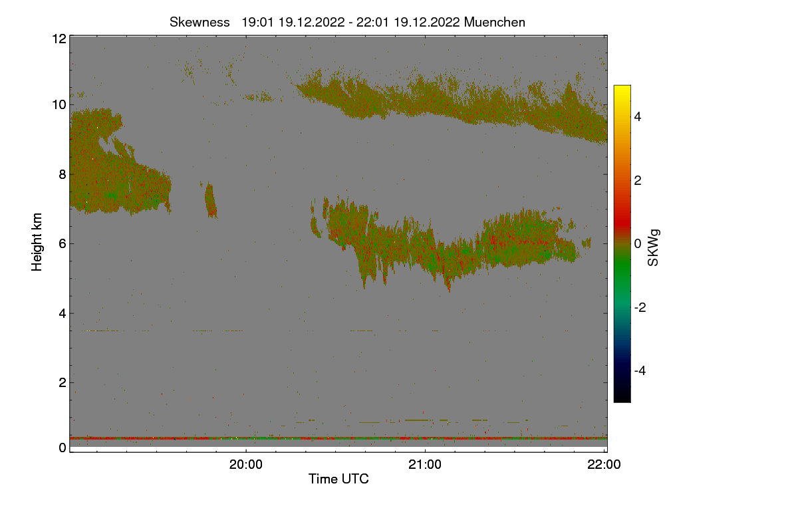Viewport: 798px width, 532px height.
Task: Click the red-green ground signal band near 0 km
Action: point(338,438)
